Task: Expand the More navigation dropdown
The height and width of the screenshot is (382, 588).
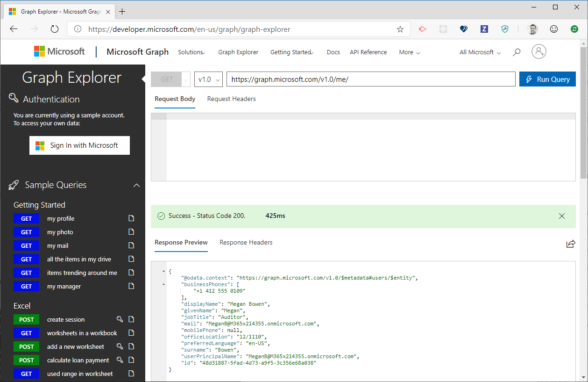Action: (409, 52)
